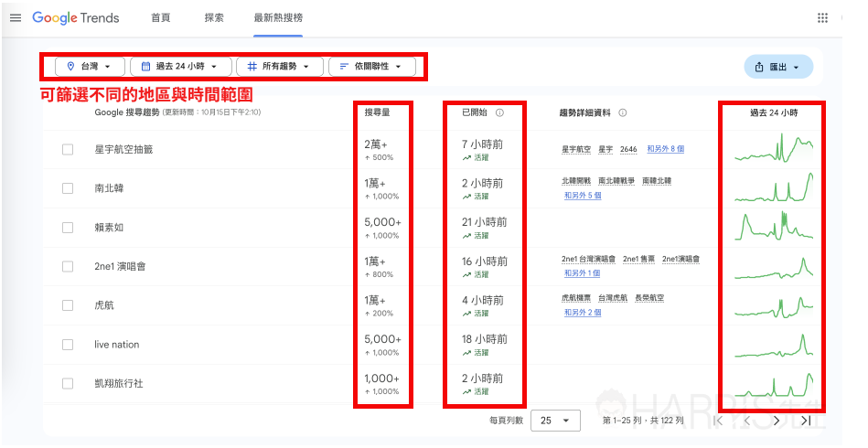Click the 賴素如 trend sparkline chart
868x448 pixels.
(x=774, y=227)
